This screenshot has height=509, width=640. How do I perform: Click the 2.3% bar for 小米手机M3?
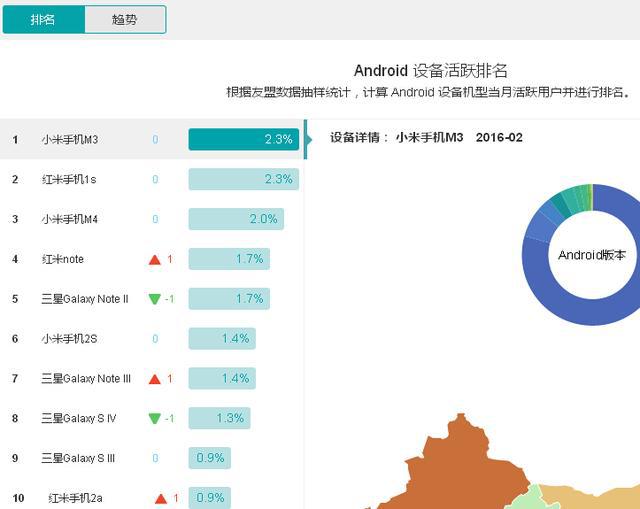point(244,139)
